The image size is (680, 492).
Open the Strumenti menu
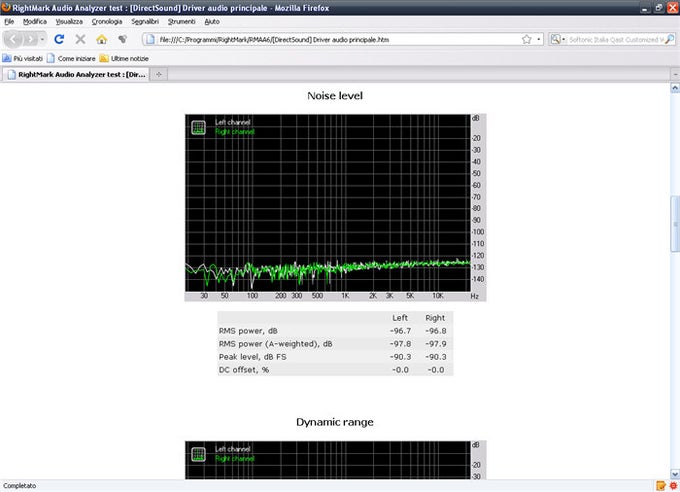pyautogui.click(x=181, y=21)
